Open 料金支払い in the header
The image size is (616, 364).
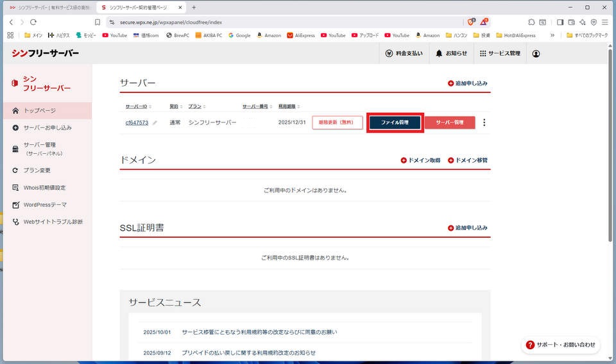click(404, 53)
